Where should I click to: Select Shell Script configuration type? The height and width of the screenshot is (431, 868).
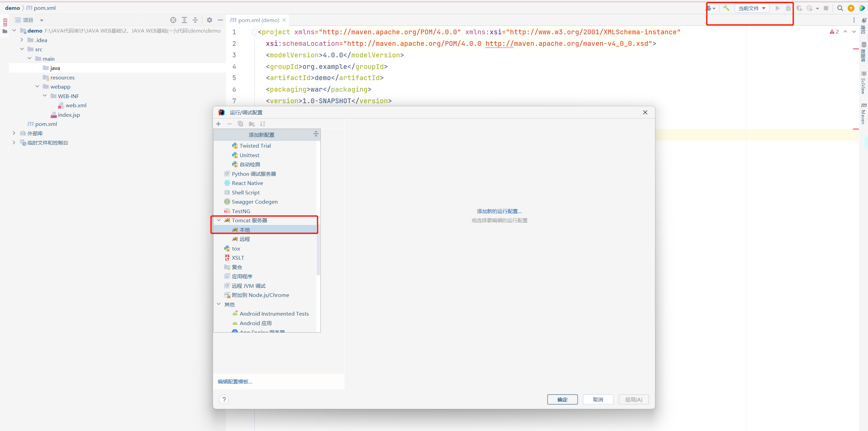click(245, 192)
